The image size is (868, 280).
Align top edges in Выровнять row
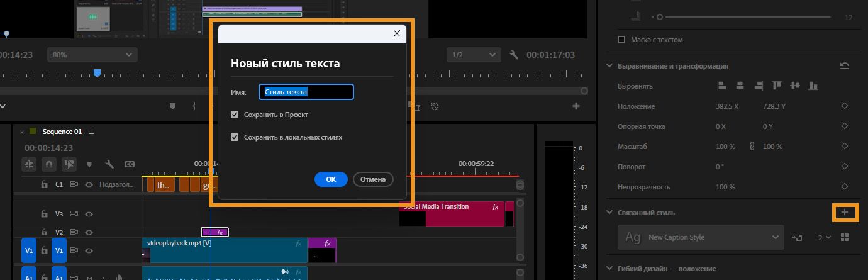[x=777, y=86]
